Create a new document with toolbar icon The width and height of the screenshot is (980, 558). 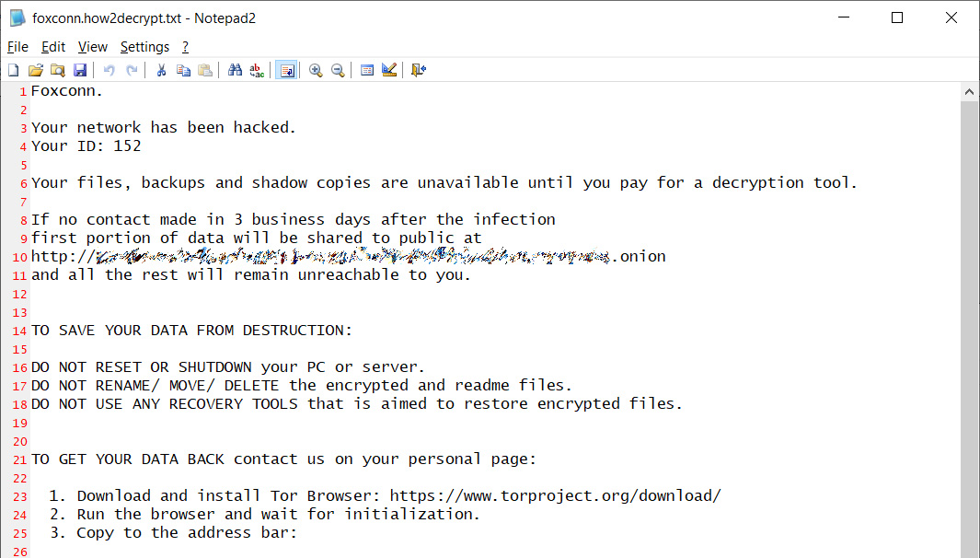tap(13, 70)
